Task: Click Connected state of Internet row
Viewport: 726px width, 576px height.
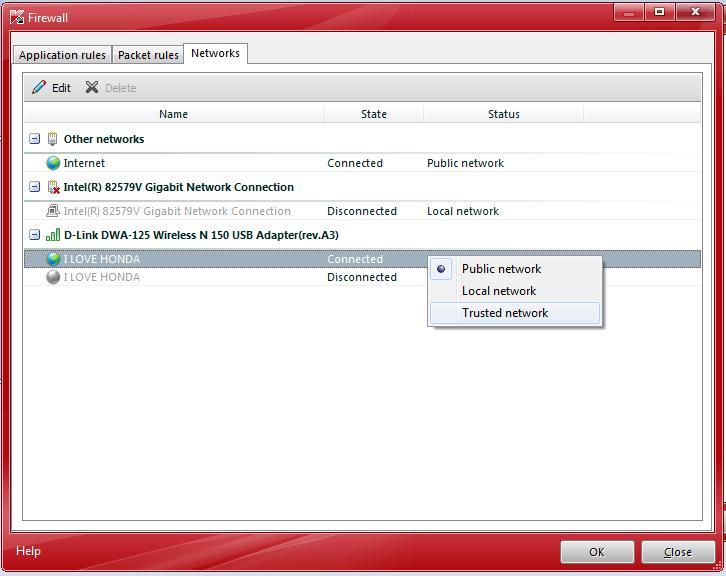Action: (355, 163)
